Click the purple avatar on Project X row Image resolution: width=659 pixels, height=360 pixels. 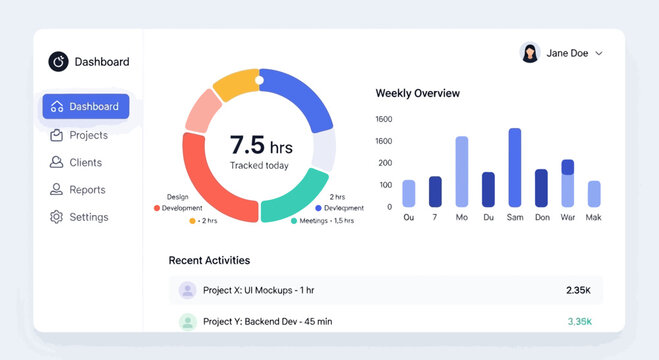click(x=187, y=290)
